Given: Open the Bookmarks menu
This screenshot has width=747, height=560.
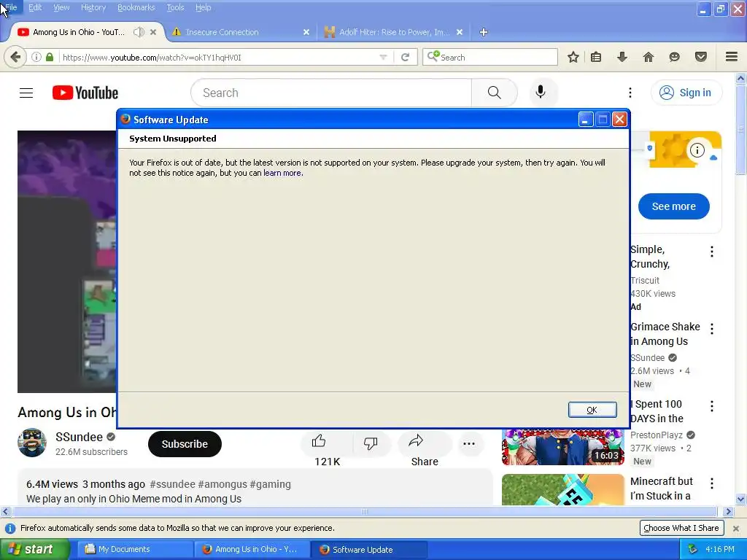Looking at the screenshot, I should pyautogui.click(x=136, y=7).
